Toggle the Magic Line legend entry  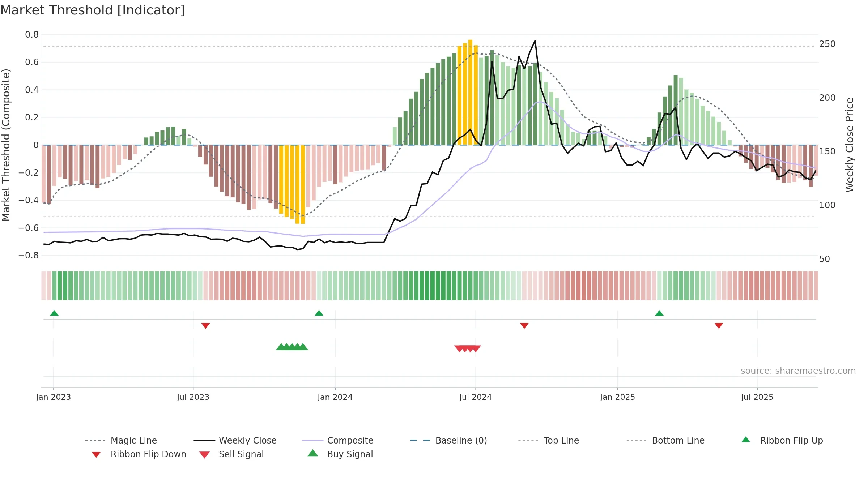click(x=121, y=440)
